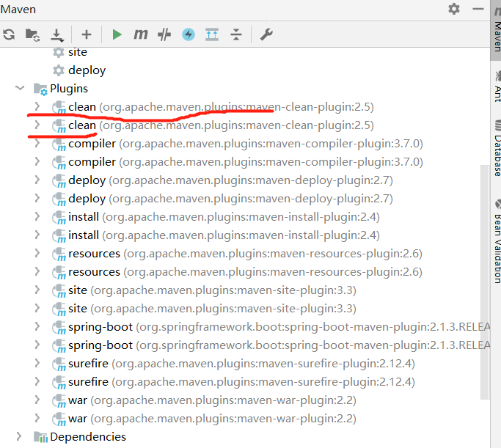The image size is (501, 448).
Task: Click gear icon beside site lifecycle goal
Action: click(59, 52)
